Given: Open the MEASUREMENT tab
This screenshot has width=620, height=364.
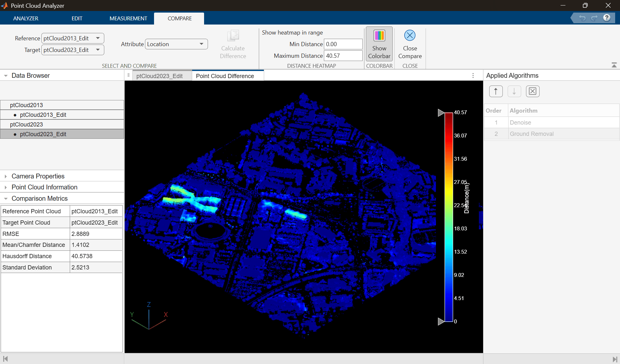Looking at the screenshot, I should [x=128, y=18].
